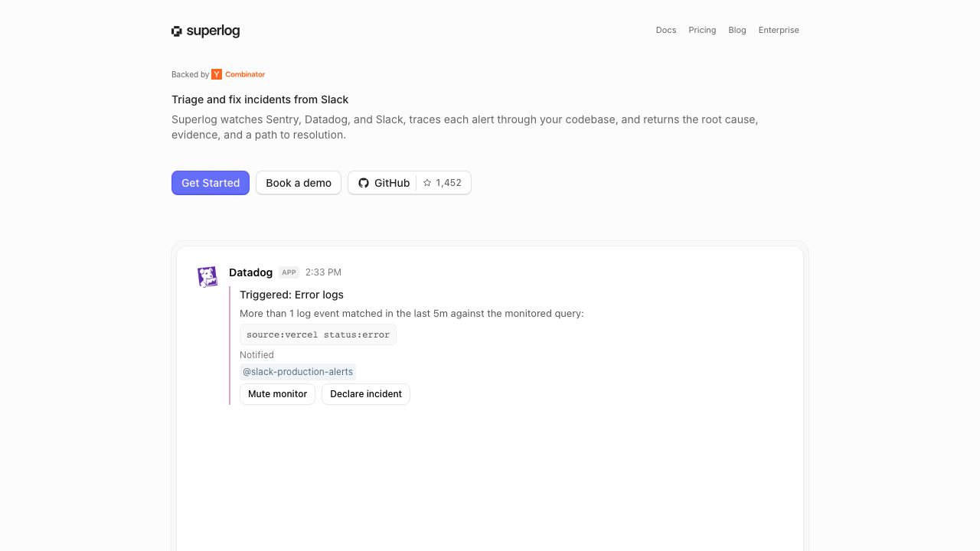980x551 pixels.
Task: Declare an incident from the alert
Action: [366, 394]
